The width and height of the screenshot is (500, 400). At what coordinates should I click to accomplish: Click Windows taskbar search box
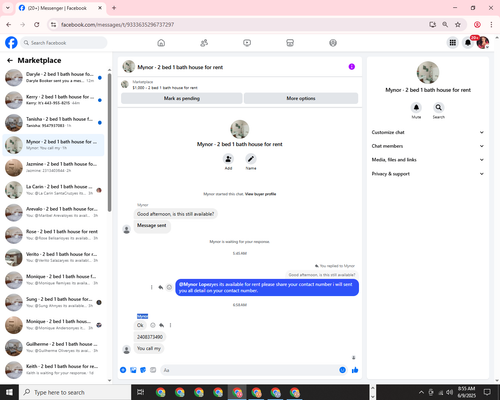(x=75, y=392)
